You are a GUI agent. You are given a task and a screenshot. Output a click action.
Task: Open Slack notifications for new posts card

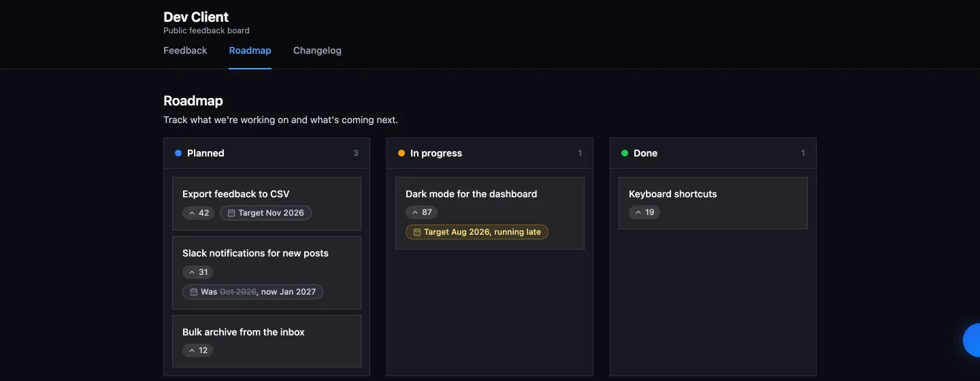267,273
